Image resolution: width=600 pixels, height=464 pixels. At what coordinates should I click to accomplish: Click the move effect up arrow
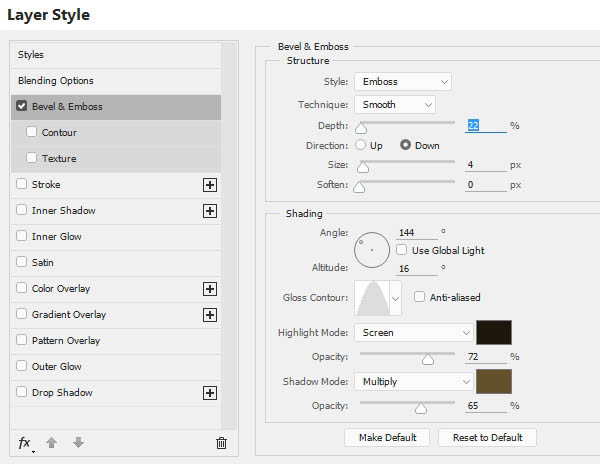coord(52,442)
